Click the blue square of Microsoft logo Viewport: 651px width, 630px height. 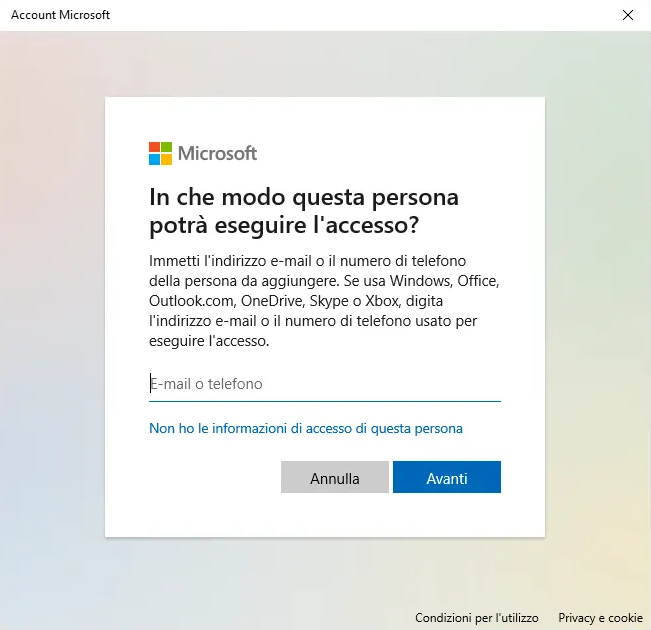coord(155,159)
